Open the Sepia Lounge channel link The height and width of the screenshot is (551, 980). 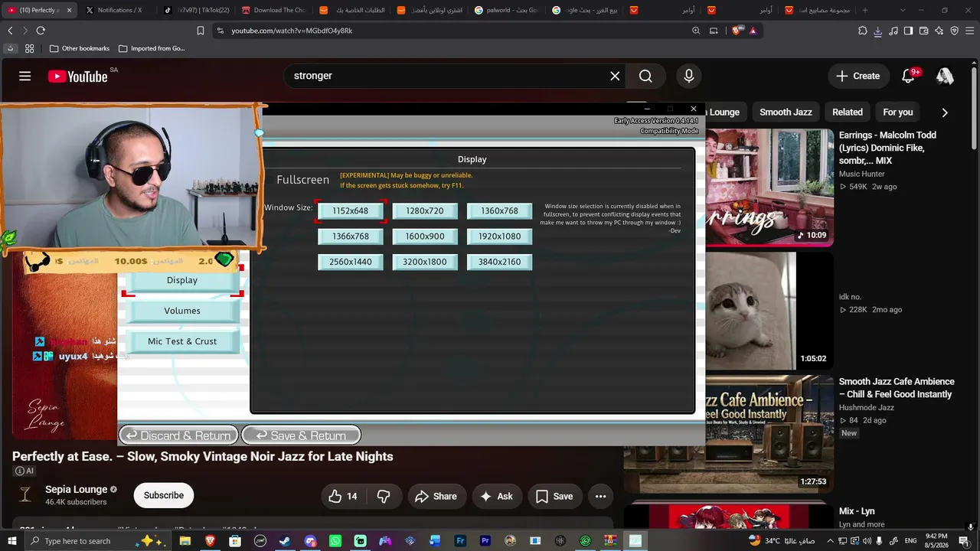coord(76,489)
